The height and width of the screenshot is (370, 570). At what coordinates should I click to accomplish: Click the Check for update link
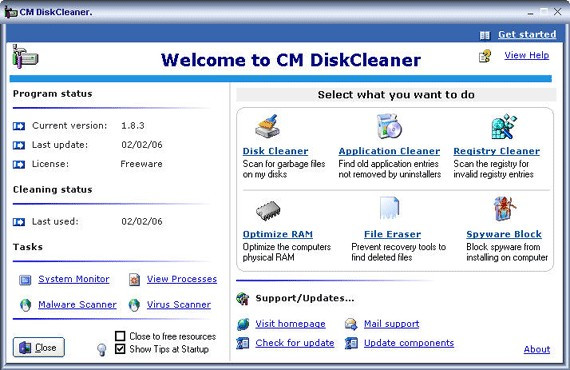point(295,343)
